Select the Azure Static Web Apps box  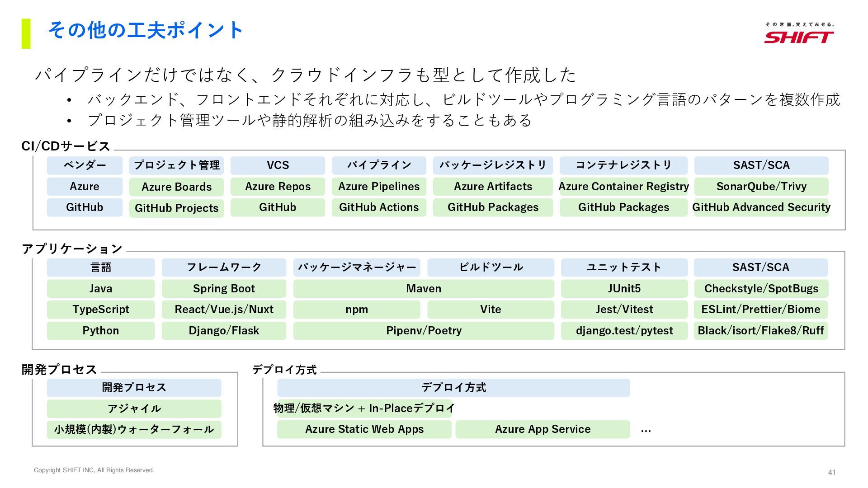pyautogui.click(x=364, y=429)
